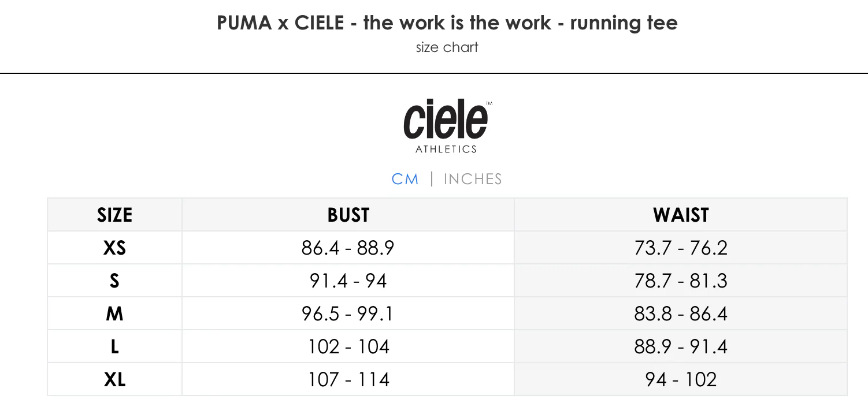The height and width of the screenshot is (418, 868).
Task: Click the S bust value 91.4 - 94
Action: (x=348, y=281)
